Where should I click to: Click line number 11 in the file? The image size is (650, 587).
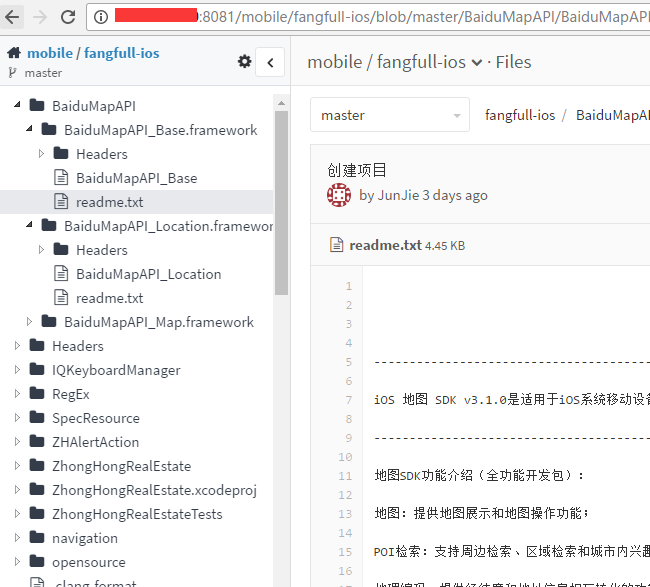345,476
